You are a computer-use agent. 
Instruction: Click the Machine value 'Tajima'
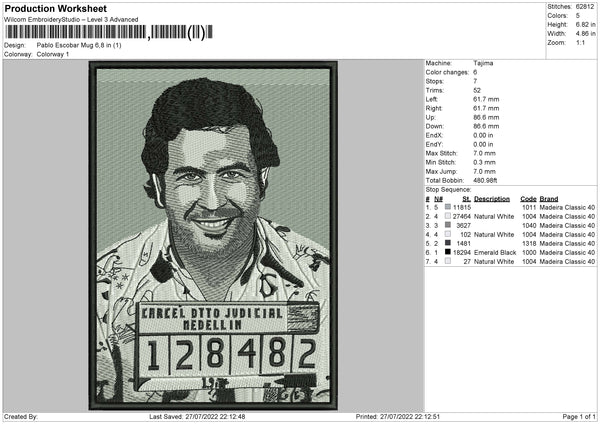(483, 63)
